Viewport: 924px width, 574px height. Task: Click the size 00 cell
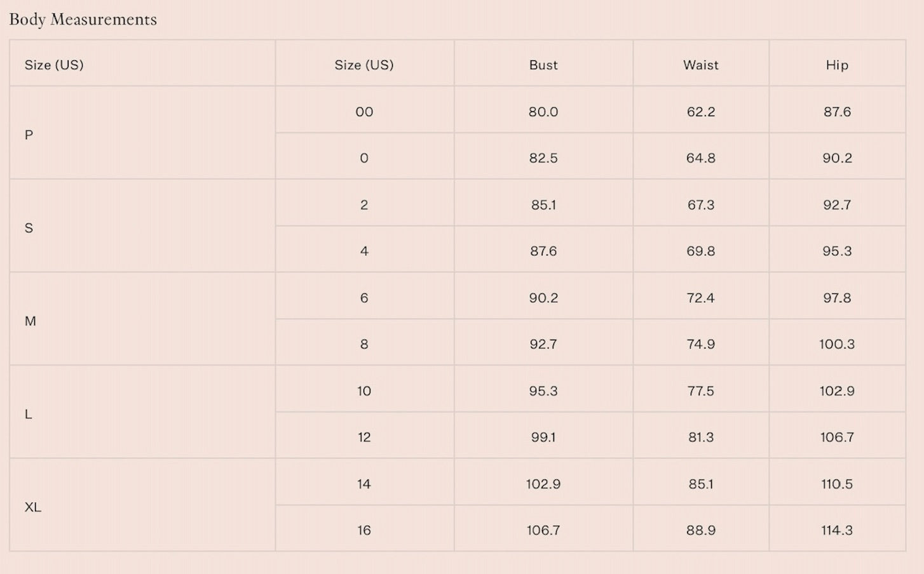[x=364, y=112]
